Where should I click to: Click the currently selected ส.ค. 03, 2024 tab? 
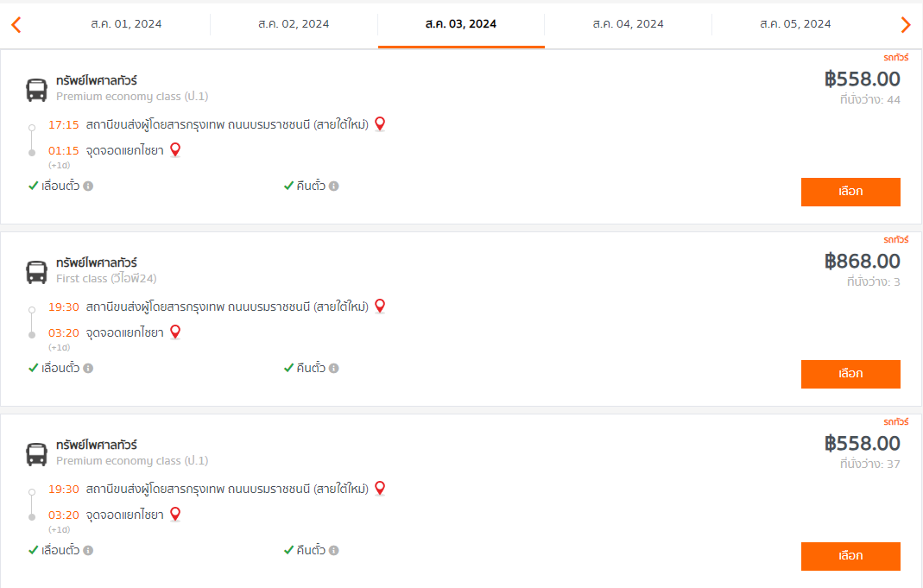point(461,24)
